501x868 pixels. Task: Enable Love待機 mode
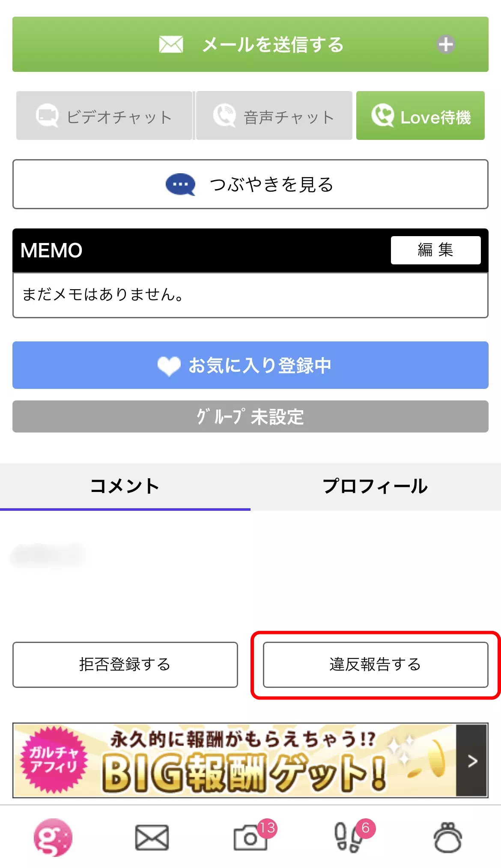(420, 116)
